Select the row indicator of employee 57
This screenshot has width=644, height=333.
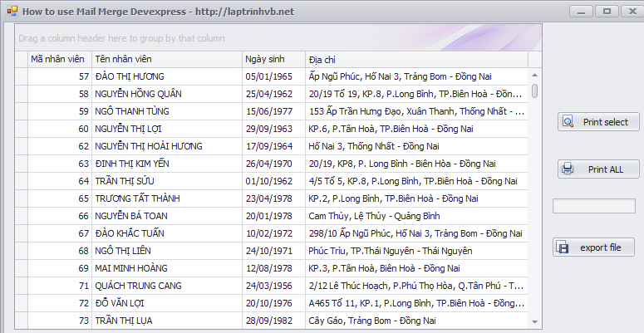click(22, 76)
